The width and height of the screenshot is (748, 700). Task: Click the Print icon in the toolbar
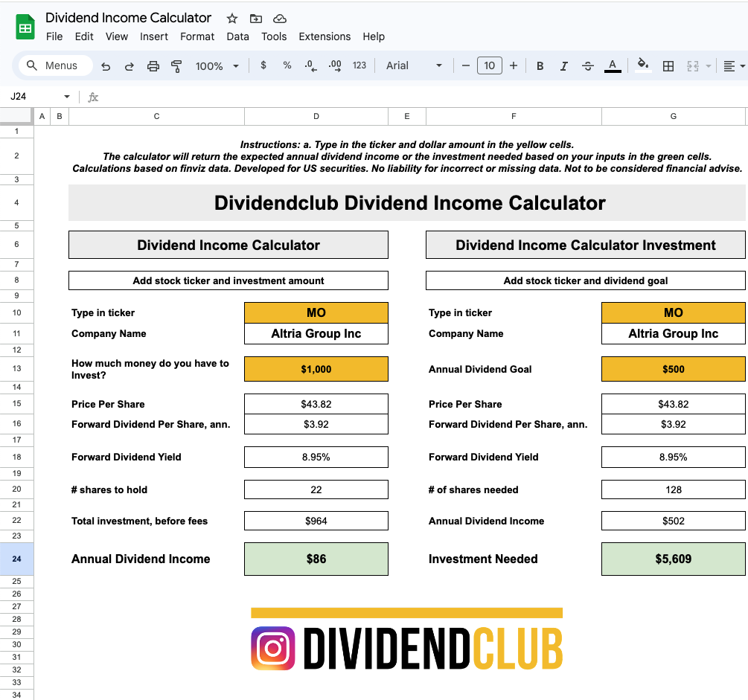[x=153, y=65]
